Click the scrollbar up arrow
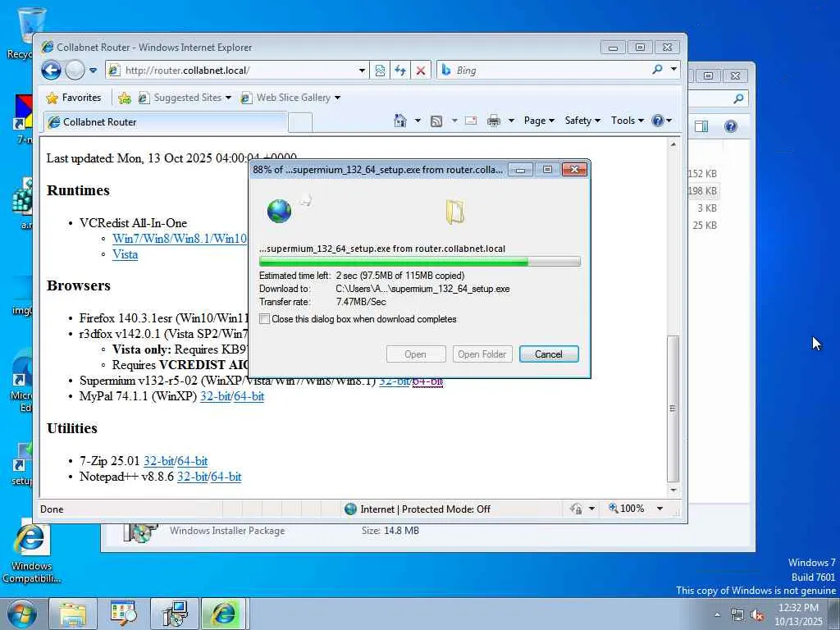Image resolution: width=840 pixels, height=630 pixels. tap(673, 144)
